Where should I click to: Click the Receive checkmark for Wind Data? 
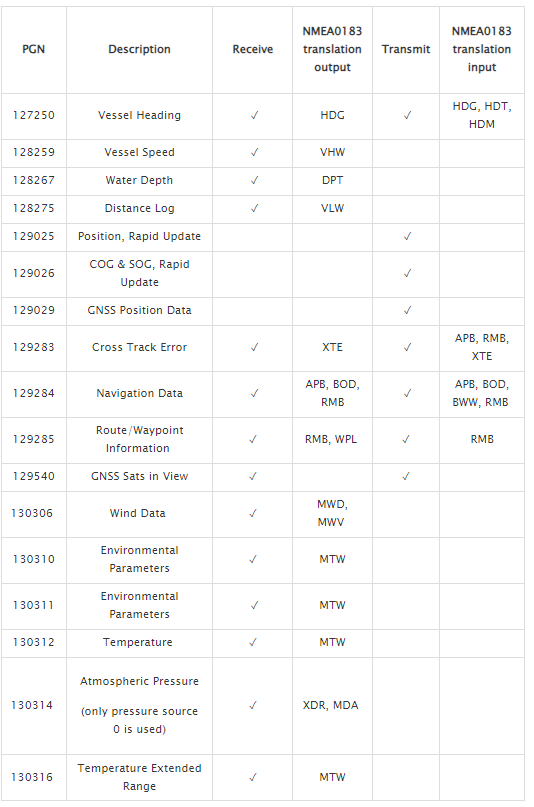click(253, 513)
